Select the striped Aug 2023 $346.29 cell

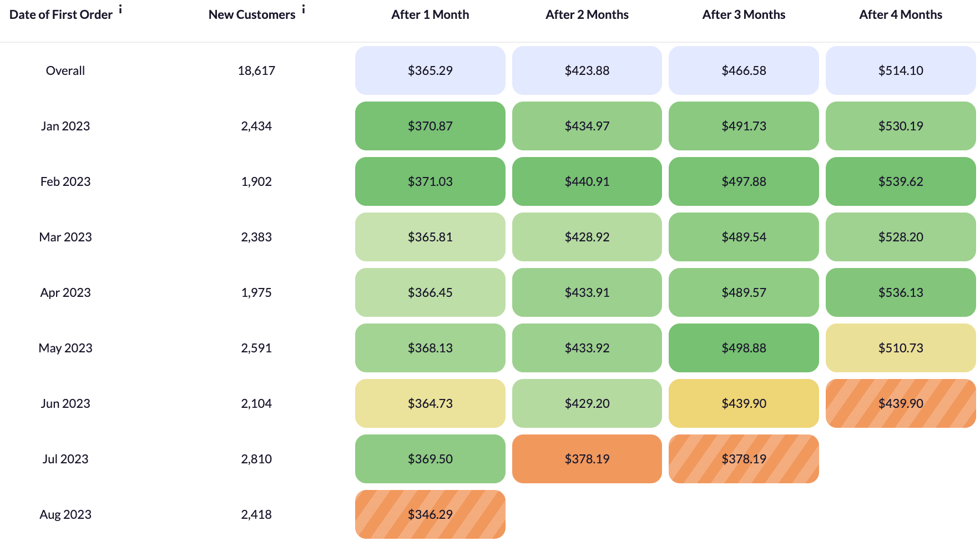[x=430, y=514]
